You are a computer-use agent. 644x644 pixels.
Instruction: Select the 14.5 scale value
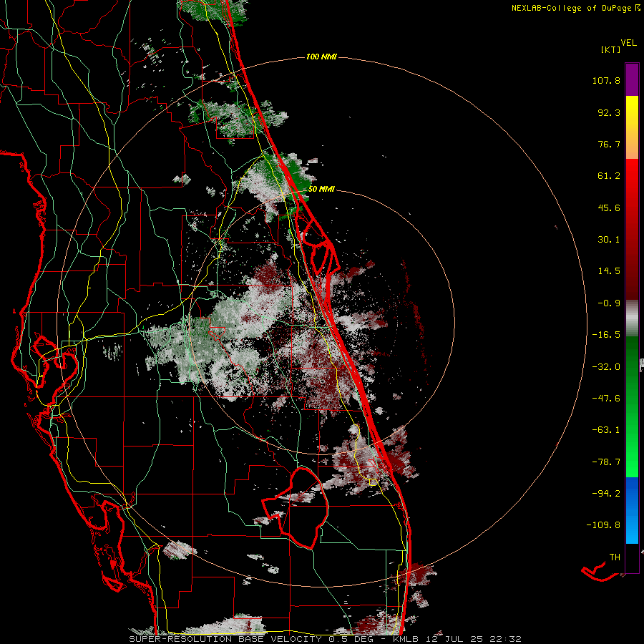click(609, 271)
